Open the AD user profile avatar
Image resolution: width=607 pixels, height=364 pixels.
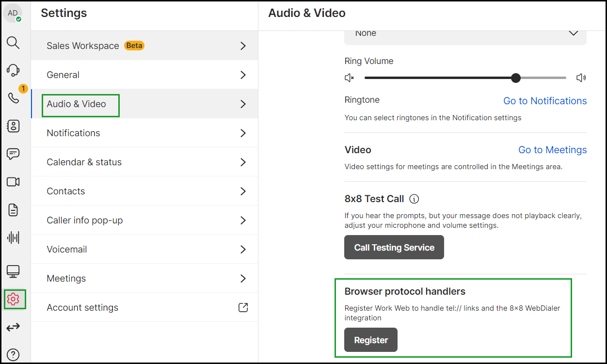(13, 13)
